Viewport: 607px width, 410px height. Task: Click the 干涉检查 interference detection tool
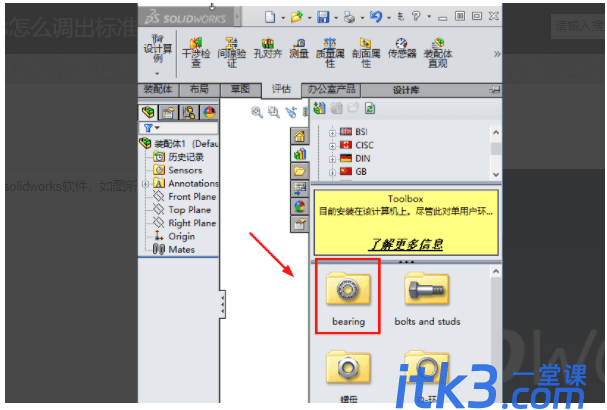(196, 52)
